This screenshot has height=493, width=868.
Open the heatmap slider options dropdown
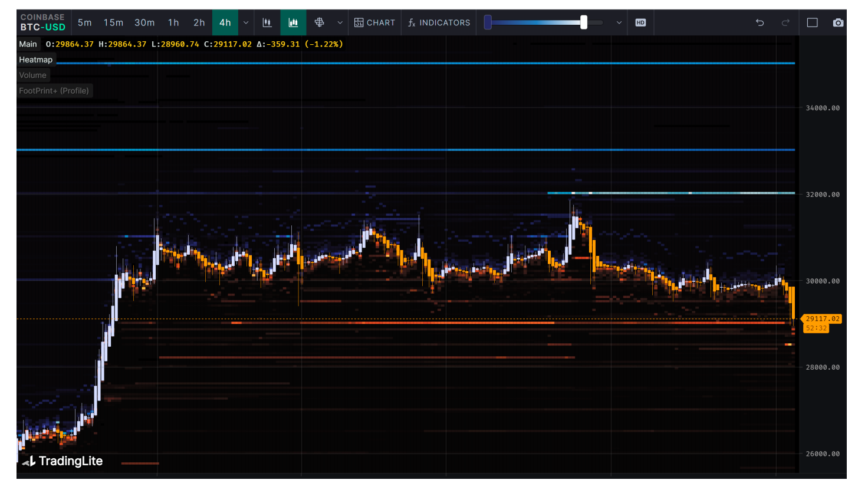(x=619, y=22)
